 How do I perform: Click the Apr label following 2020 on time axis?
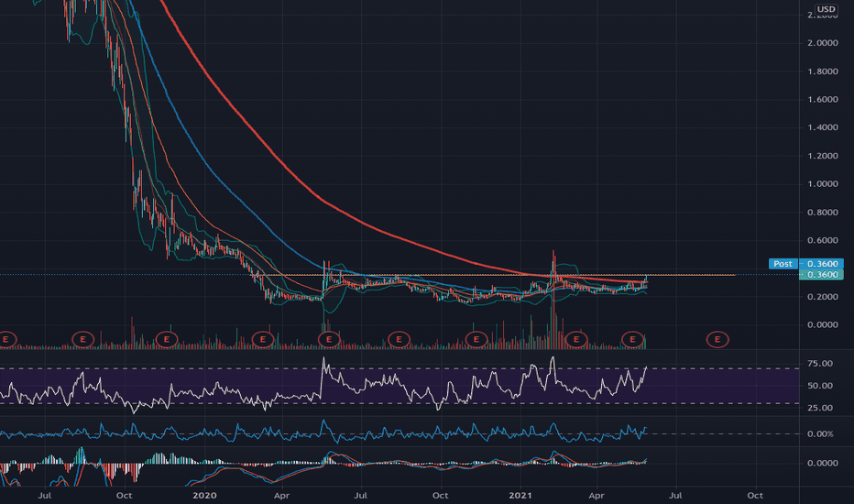(x=281, y=495)
